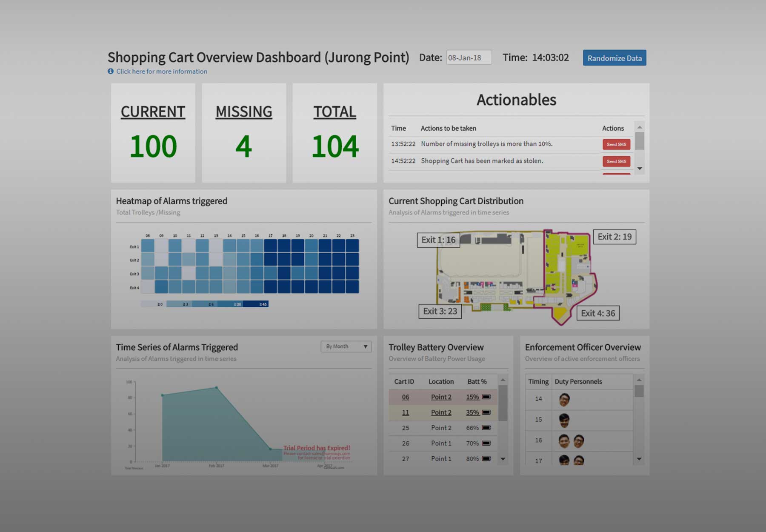Edit the Date field showing 08-Jan-18
The width and height of the screenshot is (766, 532).
click(x=469, y=57)
